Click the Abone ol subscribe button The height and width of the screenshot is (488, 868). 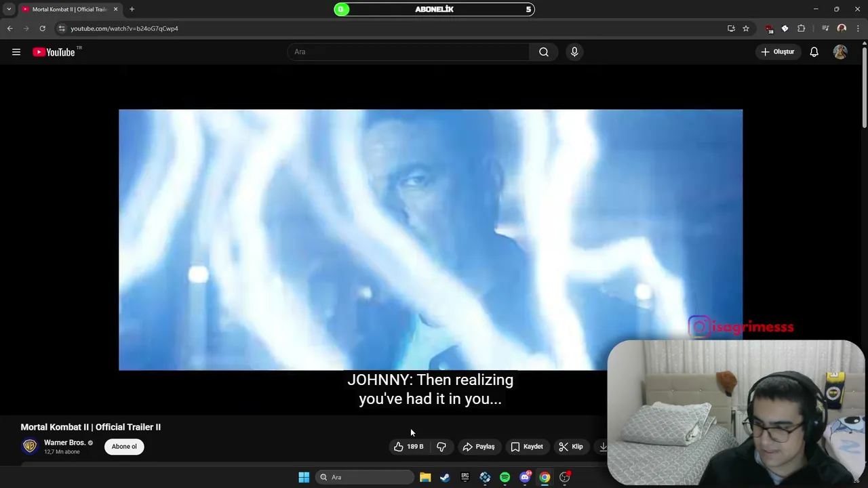click(x=124, y=447)
